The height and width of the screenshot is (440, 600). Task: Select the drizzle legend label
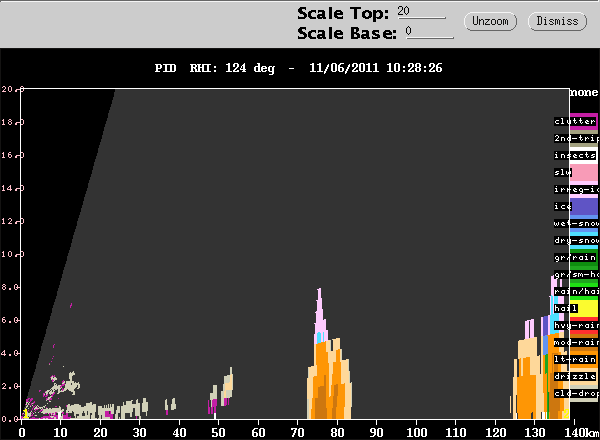[575, 376]
